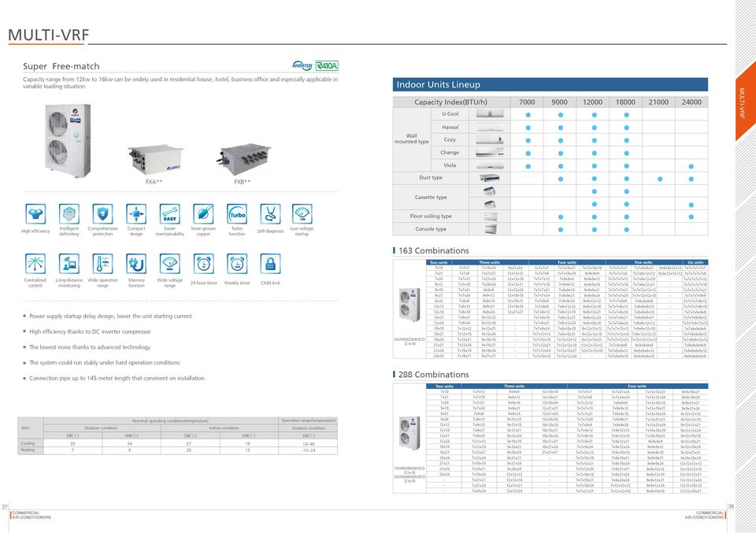Image resolution: width=756 pixels, height=533 pixels.
Task: Click the Change indoor unit image
Action: pos(490,153)
